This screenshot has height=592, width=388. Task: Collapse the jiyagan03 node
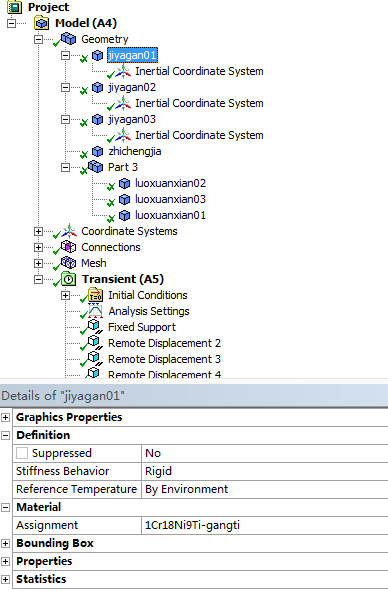coord(65,120)
